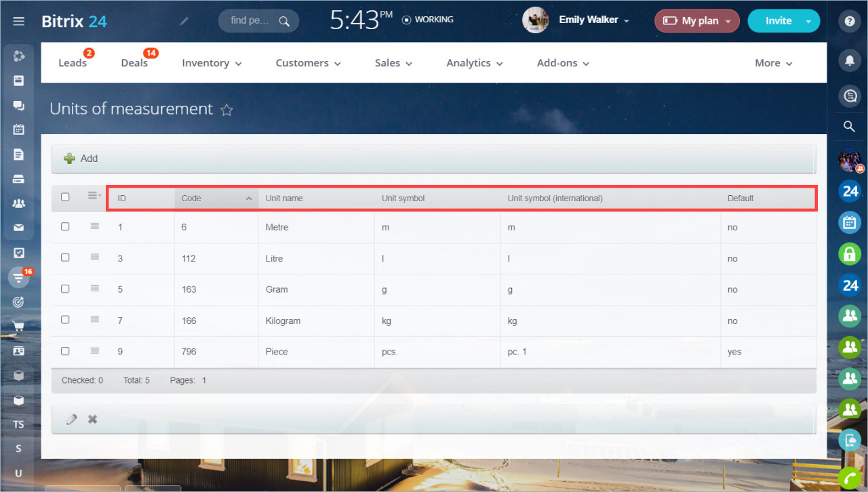Open the mail envelope icon in left sidebar
The image size is (868, 492).
(19, 228)
